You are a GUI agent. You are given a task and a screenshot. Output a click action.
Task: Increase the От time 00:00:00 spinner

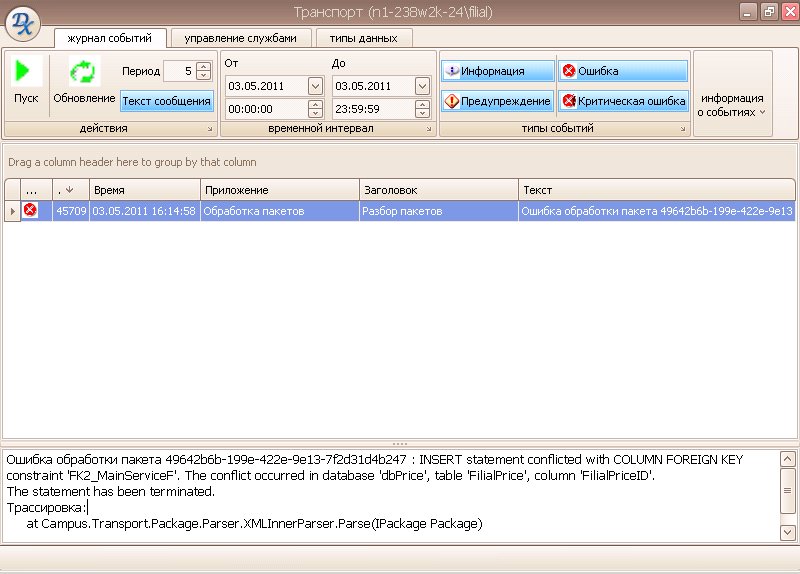pyautogui.click(x=315, y=105)
